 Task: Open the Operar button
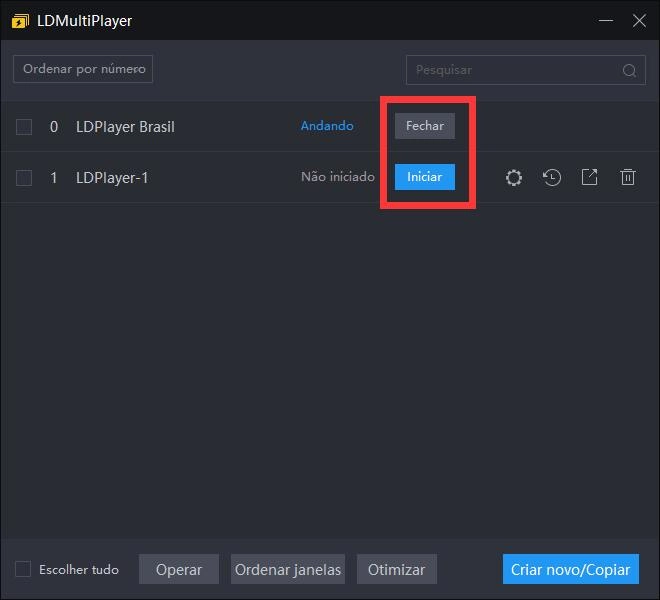(x=179, y=569)
